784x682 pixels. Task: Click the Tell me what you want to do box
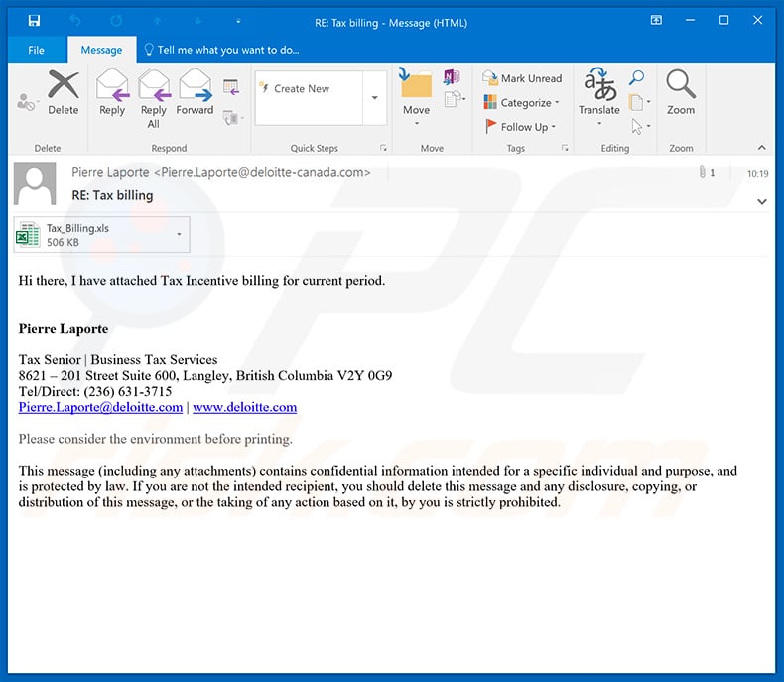[x=222, y=50]
